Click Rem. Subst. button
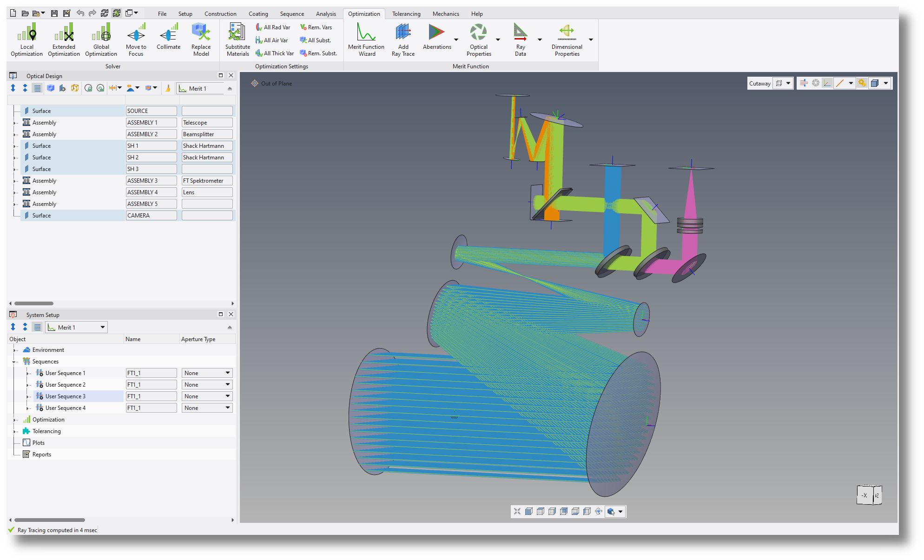 318,53
